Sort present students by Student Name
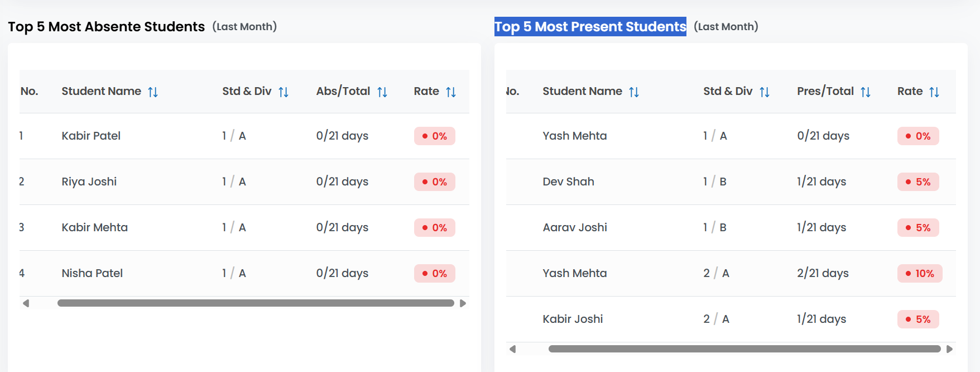This screenshot has height=372, width=980. [633, 92]
